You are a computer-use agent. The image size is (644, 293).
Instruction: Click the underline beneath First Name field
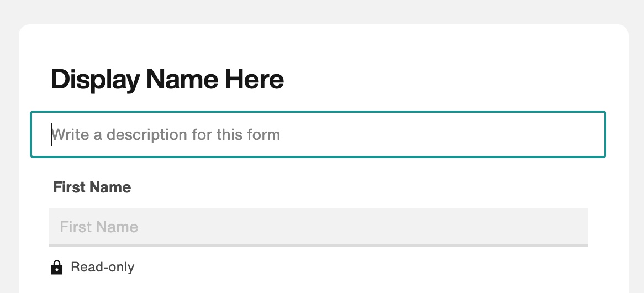coord(318,245)
